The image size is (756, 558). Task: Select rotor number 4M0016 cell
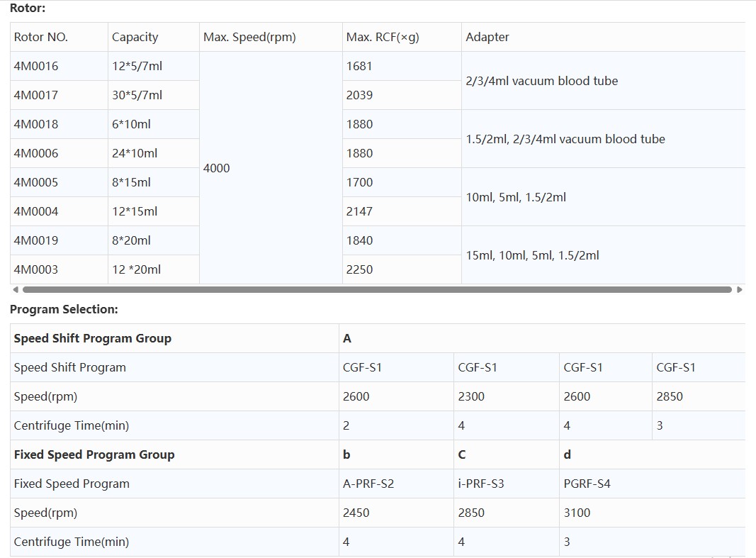(x=36, y=66)
